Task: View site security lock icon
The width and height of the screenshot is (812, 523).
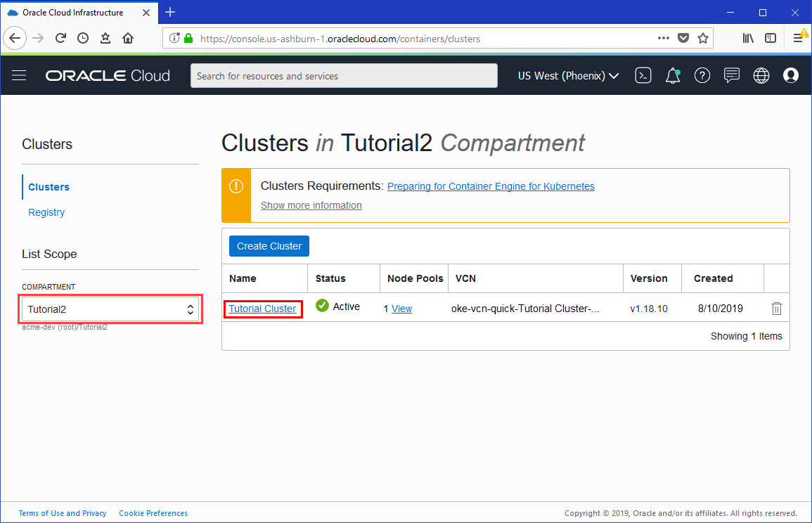Action: coord(188,39)
